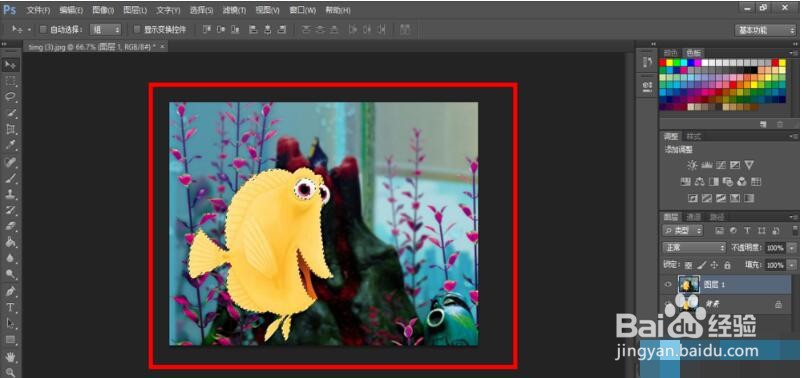Image resolution: width=802 pixels, height=378 pixels.
Task: Select the Paint Bucket tool
Action: [x=10, y=242]
